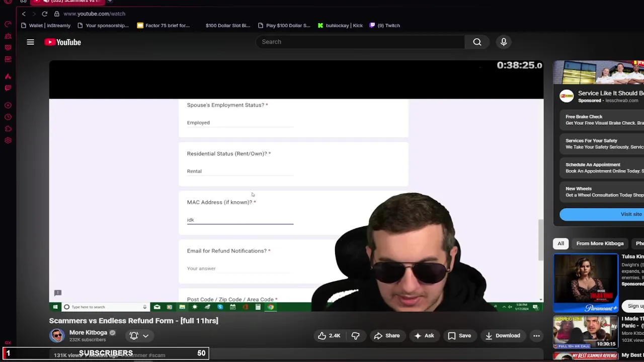Image resolution: width=644 pixels, height=362 pixels.
Task: Open Extensions cube icon in sidebar
Action: (x=8, y=129)
